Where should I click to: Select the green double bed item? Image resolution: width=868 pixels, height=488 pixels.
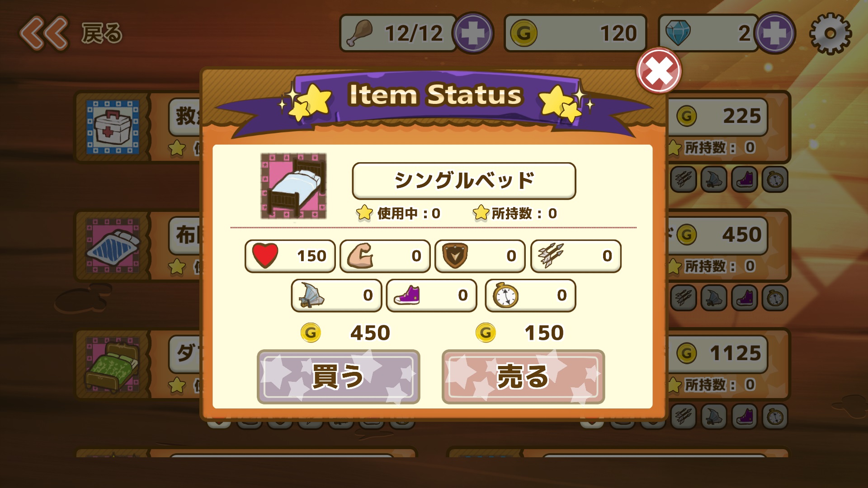[x=113, y=364]
